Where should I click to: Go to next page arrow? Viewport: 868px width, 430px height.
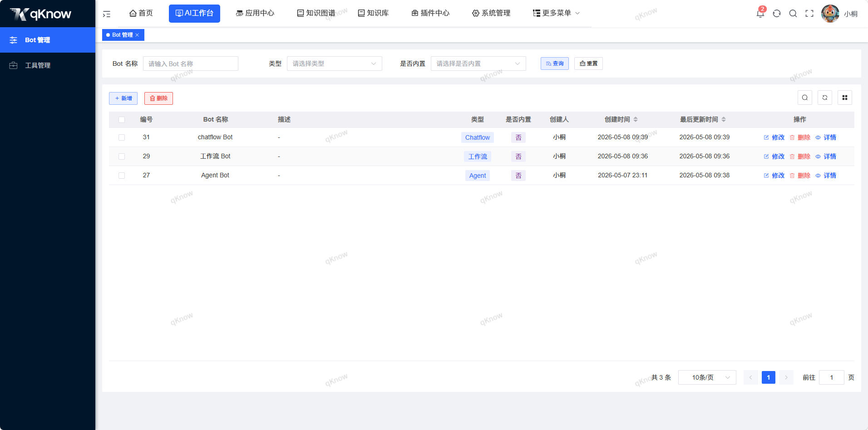coord(786,377)
